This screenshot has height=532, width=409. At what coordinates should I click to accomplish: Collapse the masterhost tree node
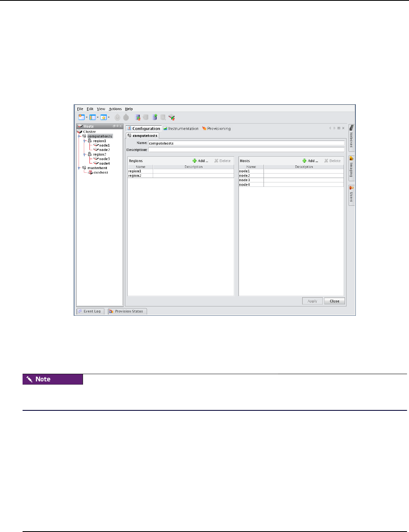tap(79, 168)
